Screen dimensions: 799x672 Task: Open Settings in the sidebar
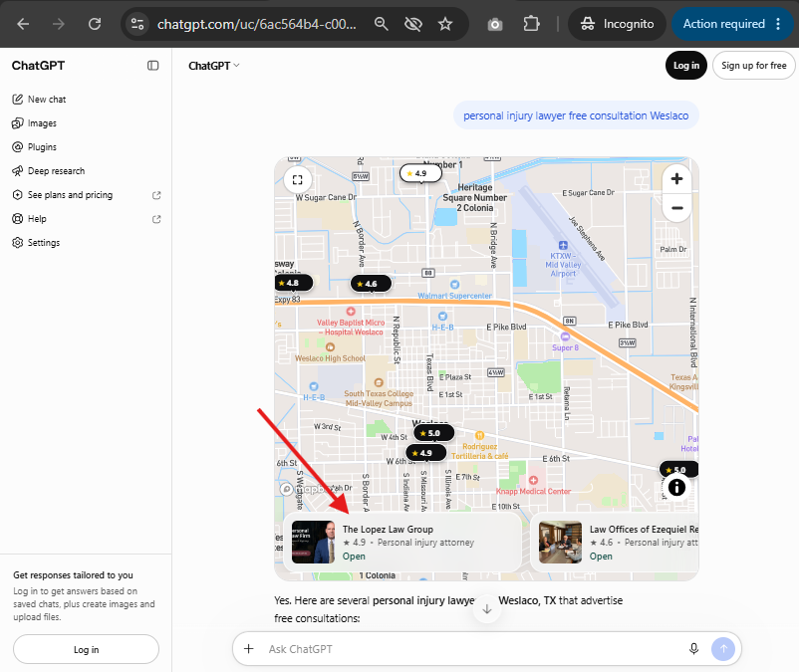[36, 243]
